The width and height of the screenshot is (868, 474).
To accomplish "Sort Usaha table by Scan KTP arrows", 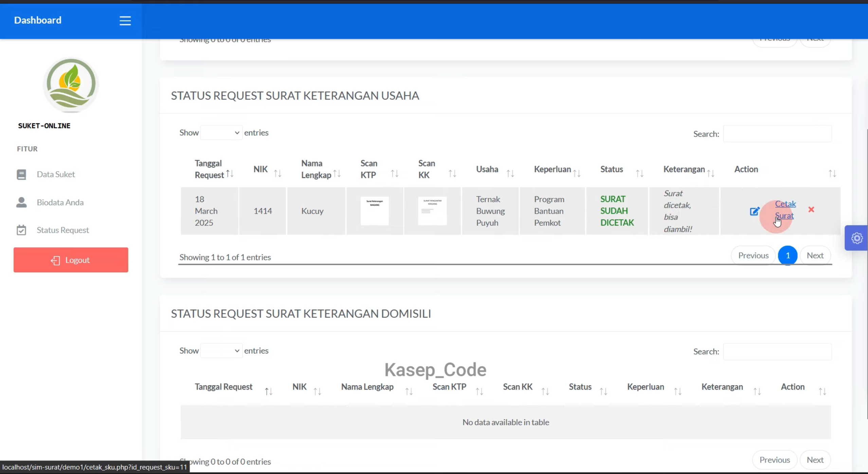I will point(394,174).
